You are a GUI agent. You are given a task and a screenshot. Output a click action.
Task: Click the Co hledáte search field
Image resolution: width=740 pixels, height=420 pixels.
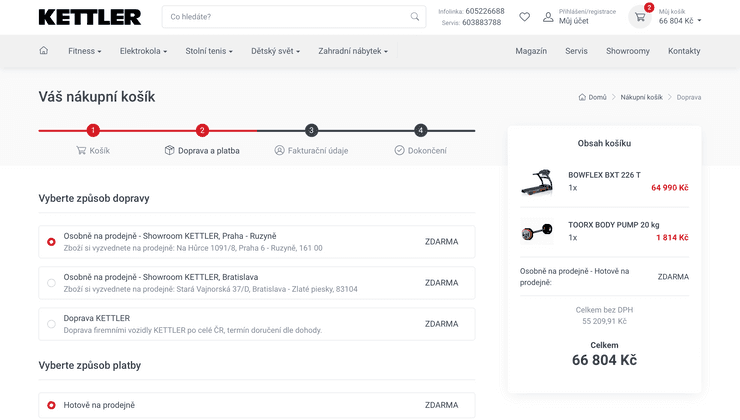click(285, 17)
